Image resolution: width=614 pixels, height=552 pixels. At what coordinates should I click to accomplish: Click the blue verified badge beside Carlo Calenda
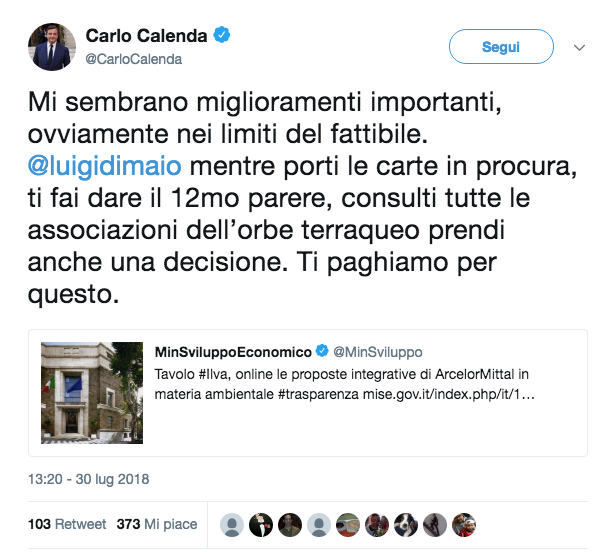[x=221, y=35]
